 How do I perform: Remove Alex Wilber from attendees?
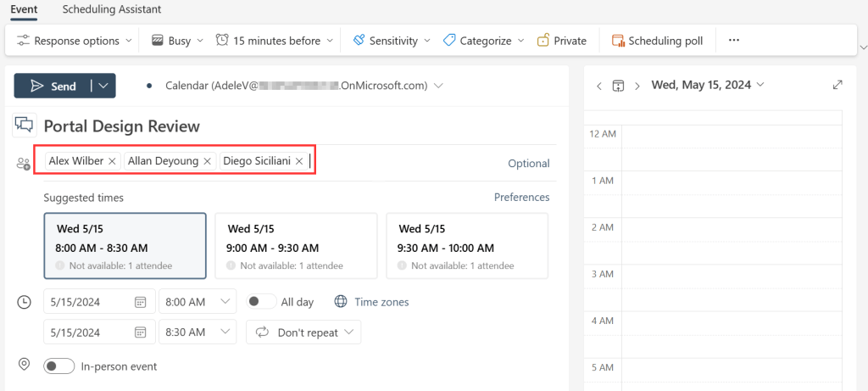pos(112,161)
